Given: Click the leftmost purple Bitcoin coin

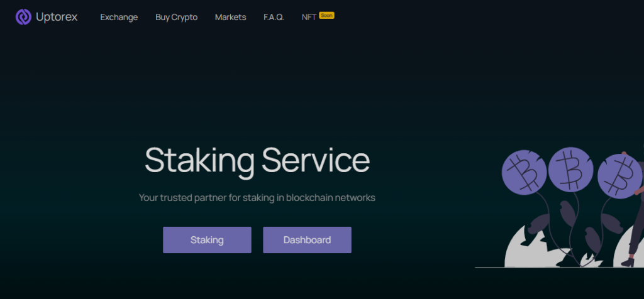Looking at the screenshot, I should coord(524,171).
